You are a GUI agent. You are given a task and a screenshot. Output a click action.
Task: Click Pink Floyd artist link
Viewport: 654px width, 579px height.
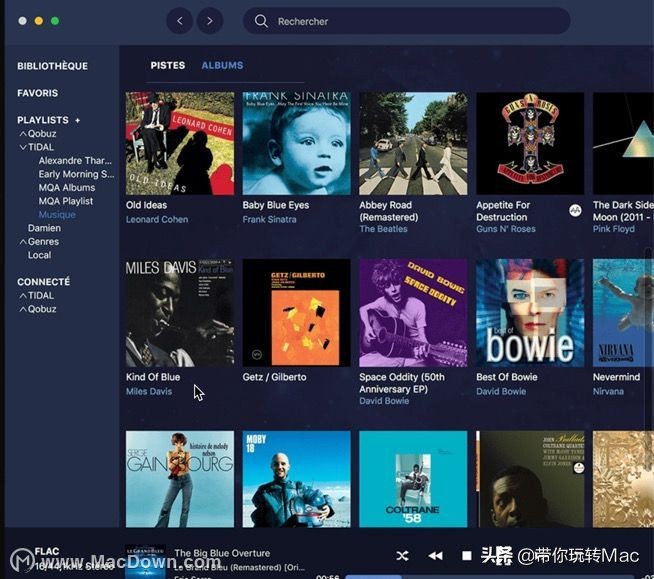coord(614,229)
